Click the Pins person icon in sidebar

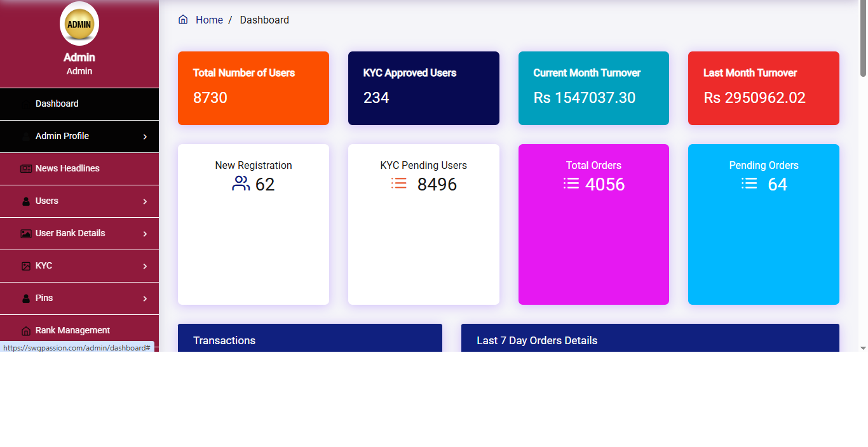click(25, 298)
